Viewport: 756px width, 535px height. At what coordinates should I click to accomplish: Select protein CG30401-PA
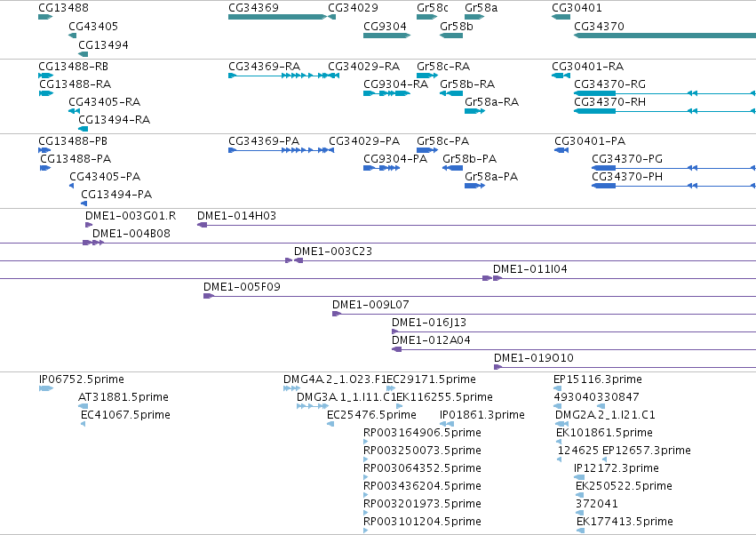590,141
